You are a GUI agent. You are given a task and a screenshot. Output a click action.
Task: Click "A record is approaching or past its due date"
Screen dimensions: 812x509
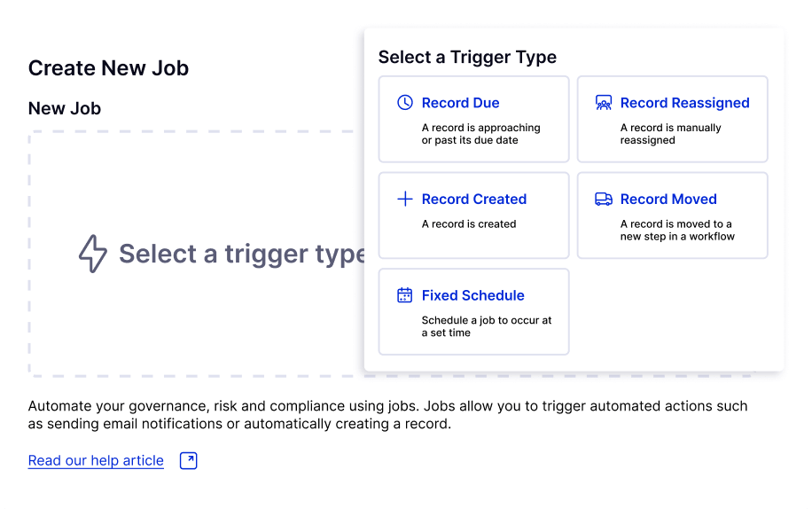click(480, 134)
